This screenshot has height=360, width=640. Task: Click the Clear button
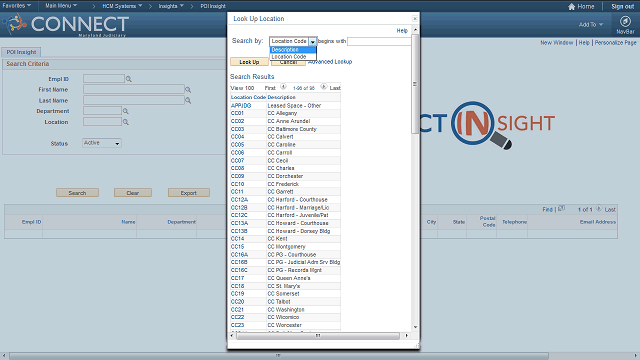133,193
